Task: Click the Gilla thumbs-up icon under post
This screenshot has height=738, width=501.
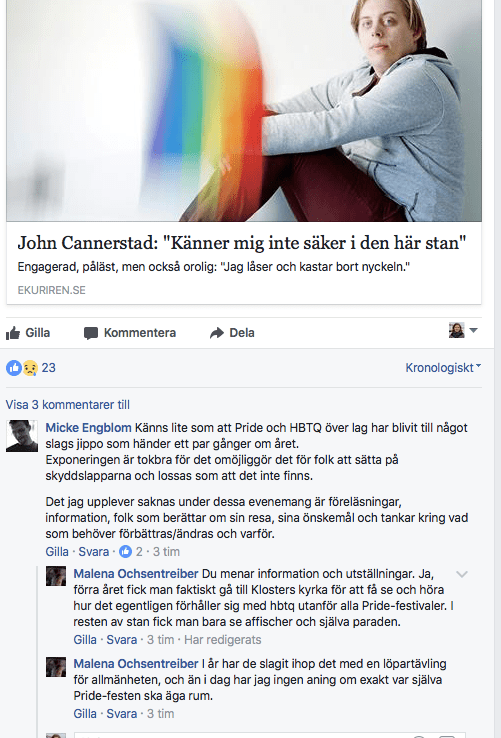Action: point(13,333)
